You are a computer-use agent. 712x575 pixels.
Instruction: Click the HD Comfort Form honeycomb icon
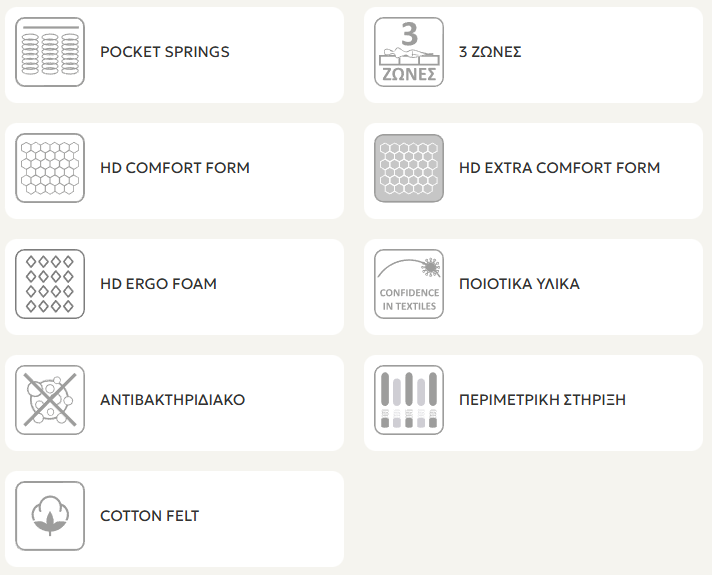(x=50, y=168)
